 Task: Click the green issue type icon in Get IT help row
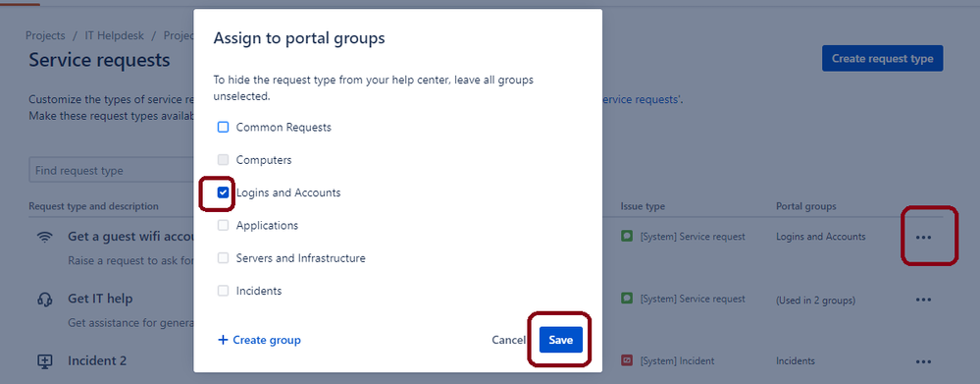click(626, 299)
